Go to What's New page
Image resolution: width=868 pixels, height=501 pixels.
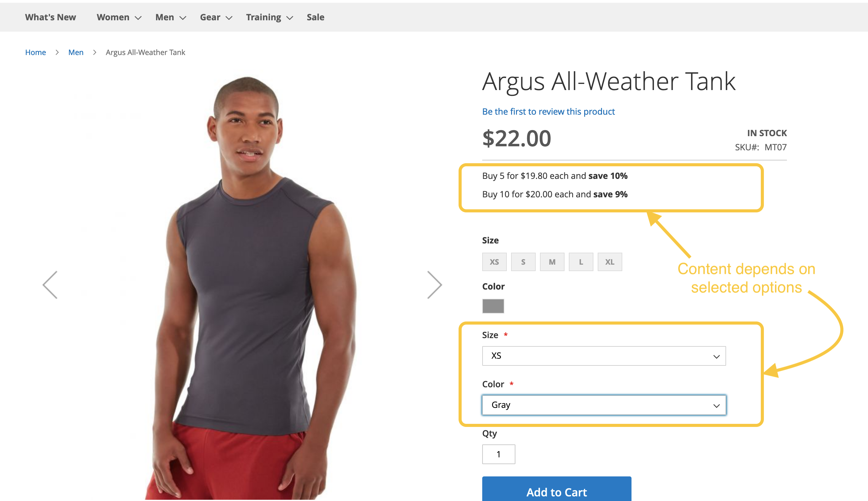[51, 17]
